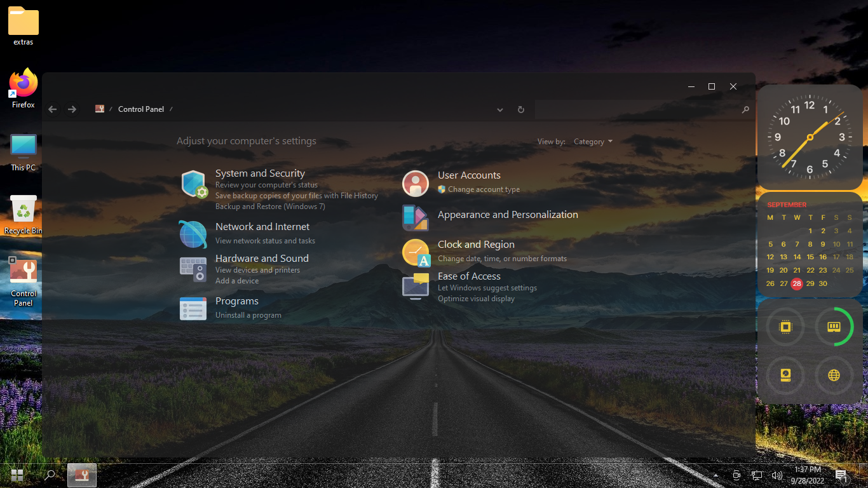
Task: Show hidden system tray icons
Action: (x=716, y=475)
